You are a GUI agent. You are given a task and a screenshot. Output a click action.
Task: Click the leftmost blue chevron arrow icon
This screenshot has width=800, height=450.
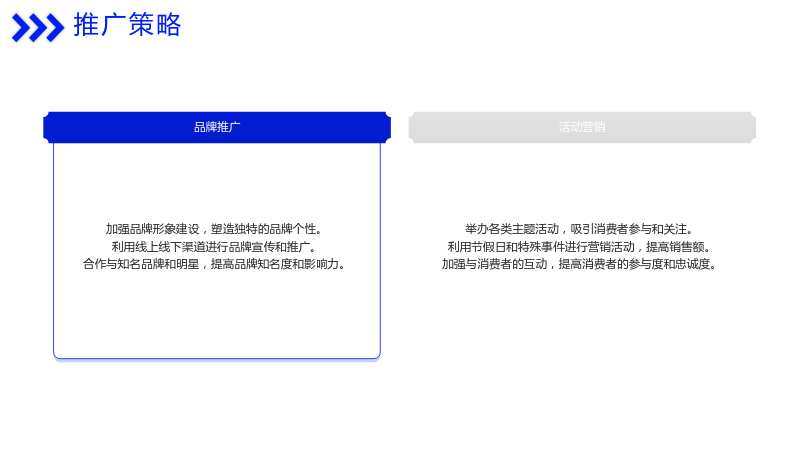point(21,28)
